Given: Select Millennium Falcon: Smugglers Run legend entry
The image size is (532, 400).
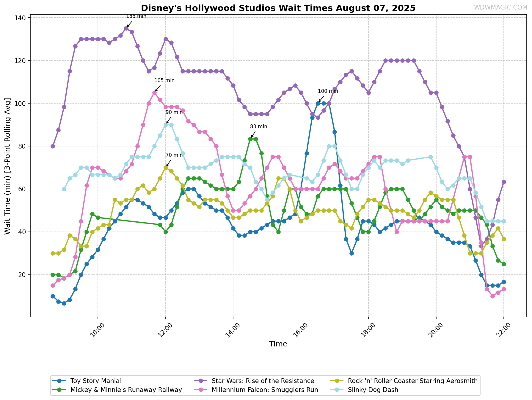Looking at the screenshot, I should coord(256,390).
